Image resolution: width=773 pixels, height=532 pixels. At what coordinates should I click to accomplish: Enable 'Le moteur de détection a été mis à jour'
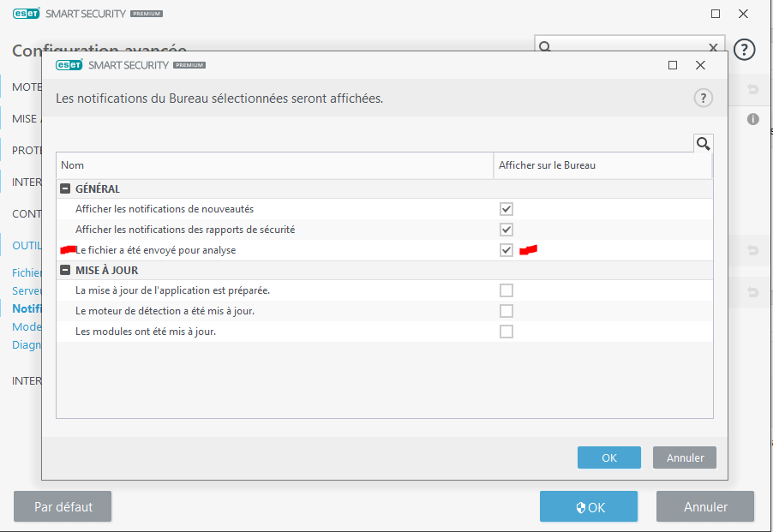pyautogui.click(x=506, y=311)
